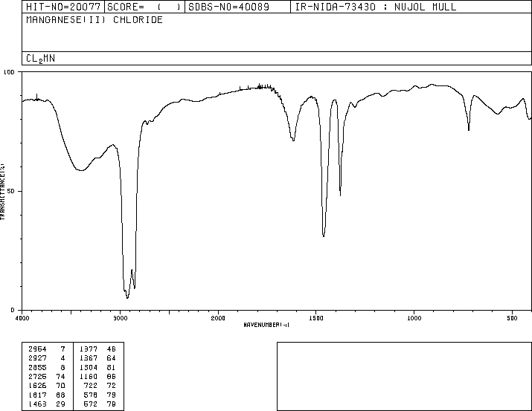Click the 672 peak table entry
This screenshot has height=411, width=532.
[91, 404]
